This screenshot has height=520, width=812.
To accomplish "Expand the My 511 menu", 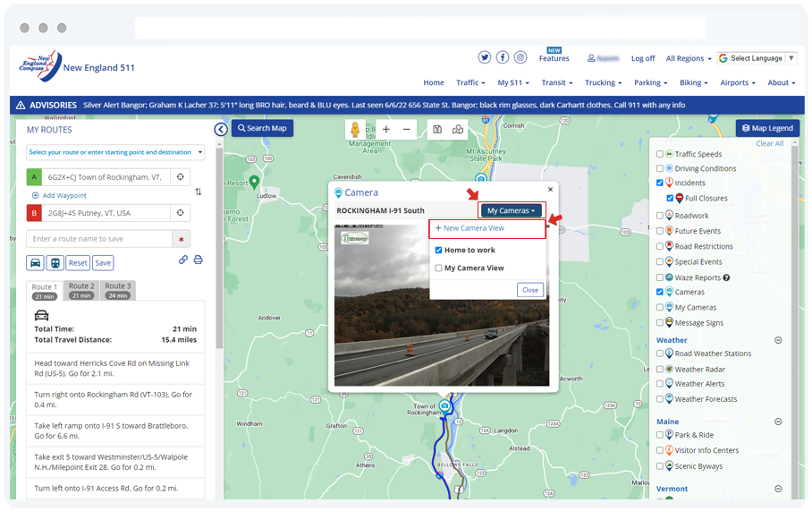I will 513,82.
